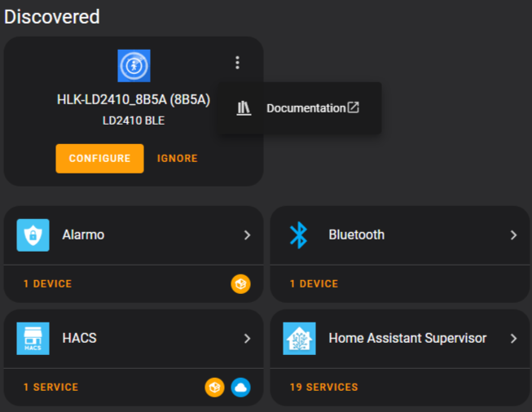Expand the Home Assistant Supervisor chevron
532x412 pixels.
point(514,339)
